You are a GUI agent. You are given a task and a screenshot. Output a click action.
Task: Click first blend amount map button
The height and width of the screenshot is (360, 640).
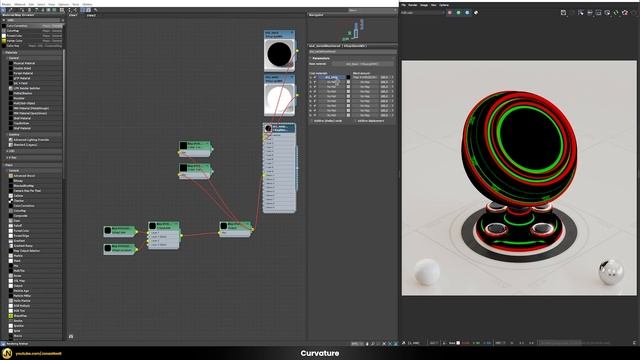click(x=365, y=77)
